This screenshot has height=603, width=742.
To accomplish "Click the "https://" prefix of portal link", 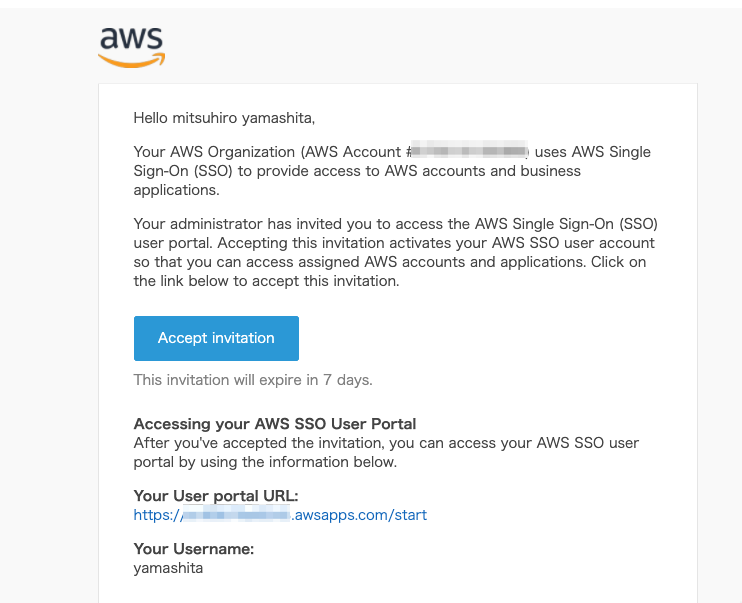I will (x=156, y=514).
